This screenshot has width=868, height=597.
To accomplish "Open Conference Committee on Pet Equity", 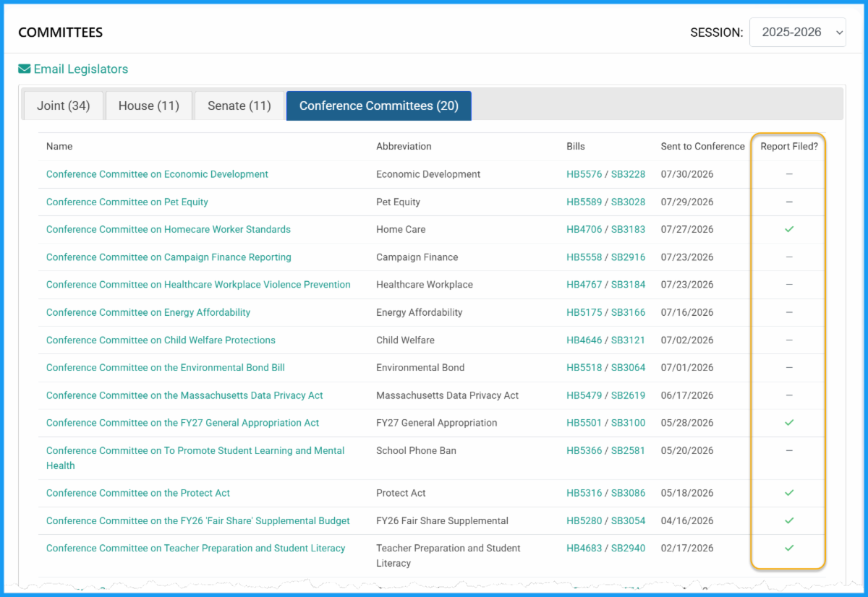I will [x=127, y=202].
